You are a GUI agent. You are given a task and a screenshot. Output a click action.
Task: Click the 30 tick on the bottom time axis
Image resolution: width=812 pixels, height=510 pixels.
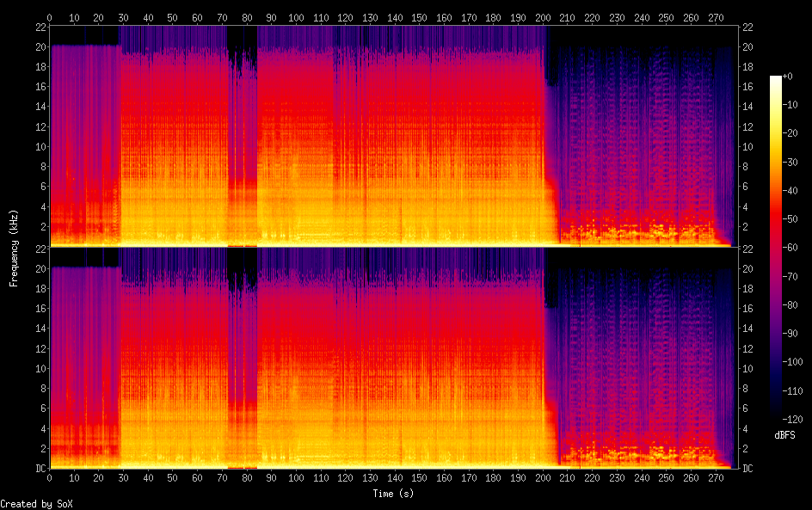coord(123,478)
